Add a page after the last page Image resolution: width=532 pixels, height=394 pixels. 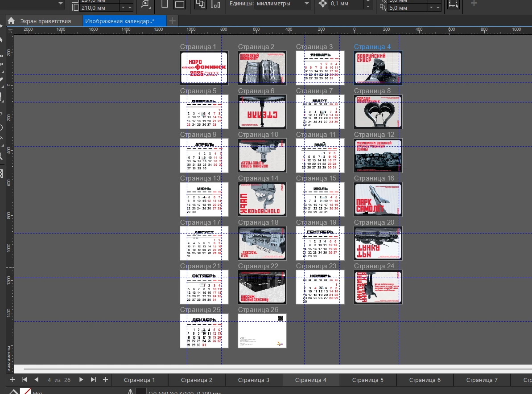[x=105, y=380]
